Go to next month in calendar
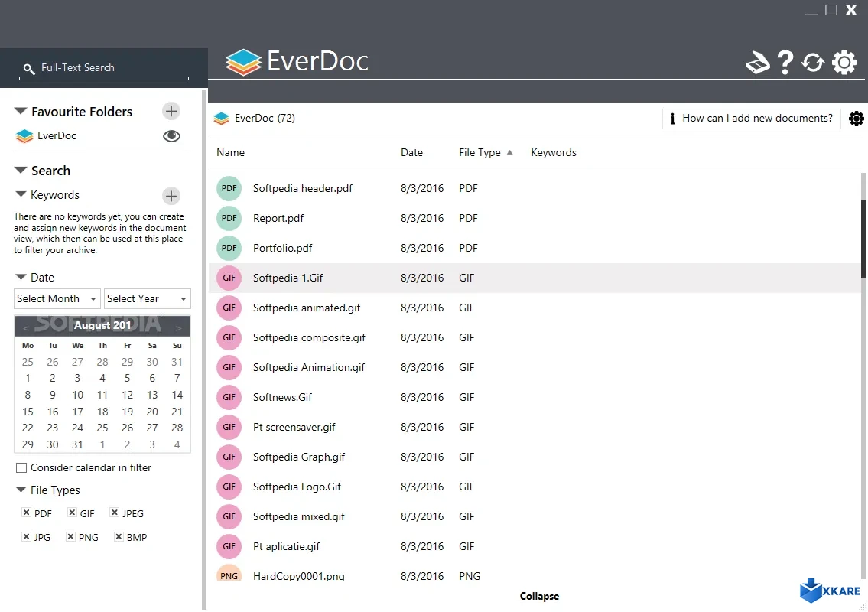Image resolution: width=868 pixels, height=612 pixels. coord(178,328)
